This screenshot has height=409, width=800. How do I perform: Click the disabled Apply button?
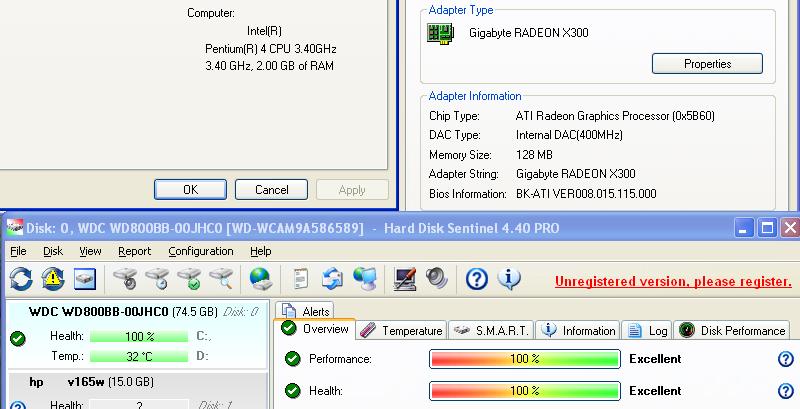[x=352, y=190]
